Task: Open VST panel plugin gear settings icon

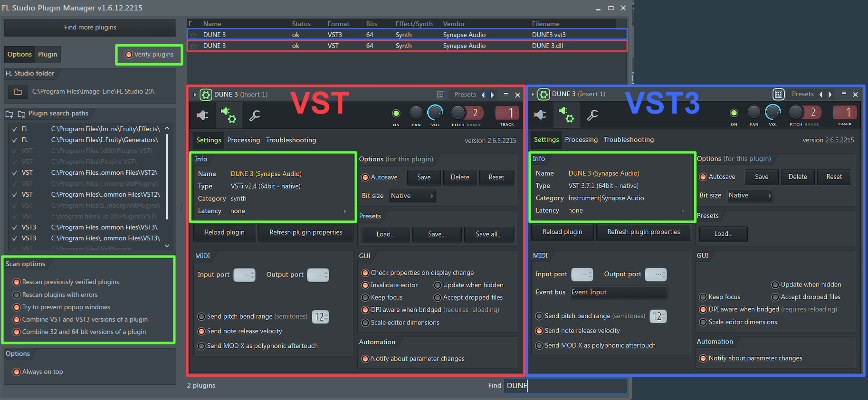Action: coord(229,115)
